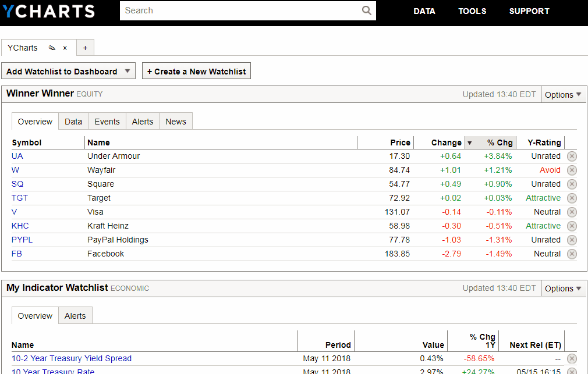
Task: Open the KHC symbol link
Action: click(20, 226)
